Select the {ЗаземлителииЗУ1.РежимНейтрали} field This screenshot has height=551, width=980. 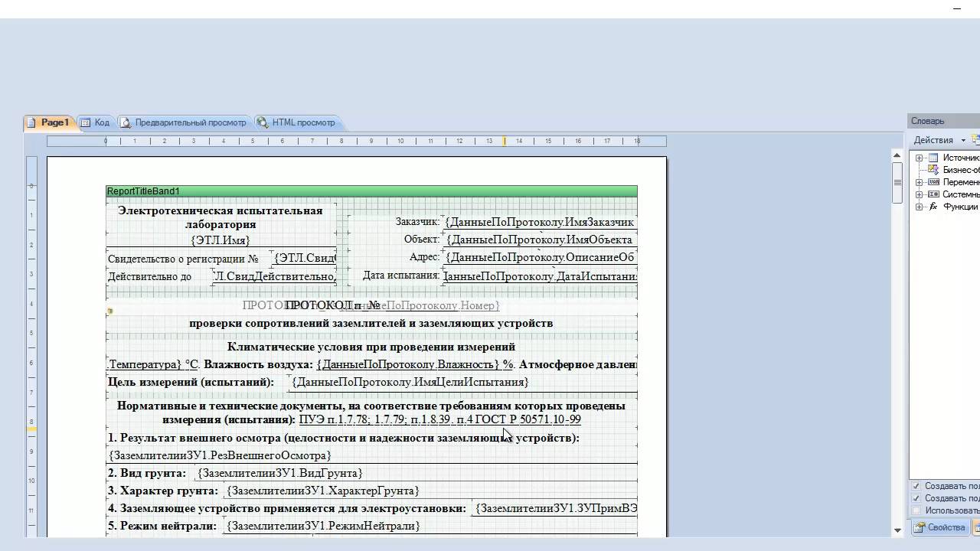pos(323,526)
